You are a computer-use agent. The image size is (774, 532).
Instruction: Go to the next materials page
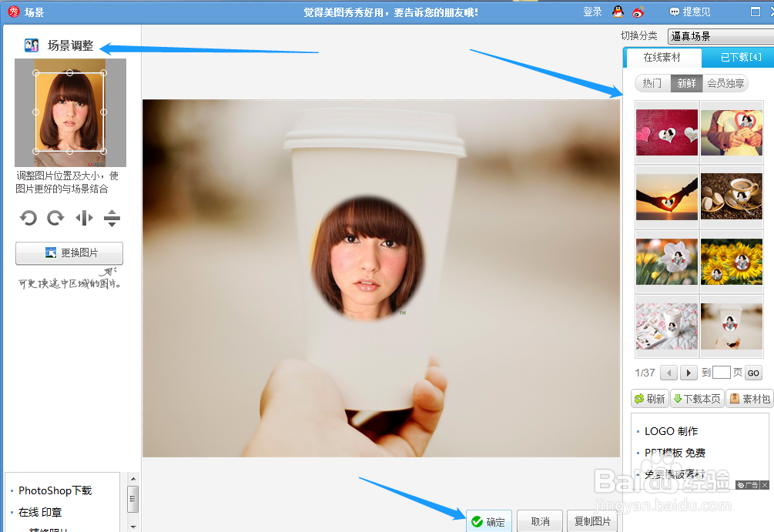[689, 373]
